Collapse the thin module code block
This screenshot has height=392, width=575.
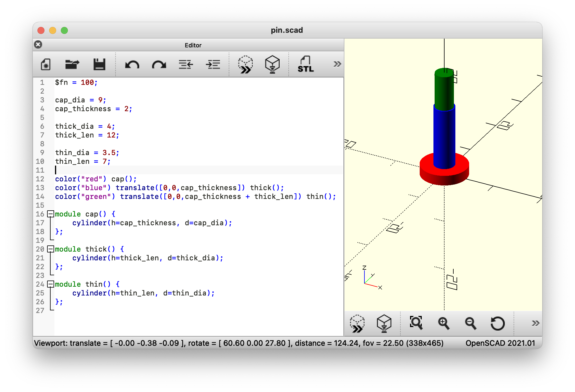pos(50,284)
